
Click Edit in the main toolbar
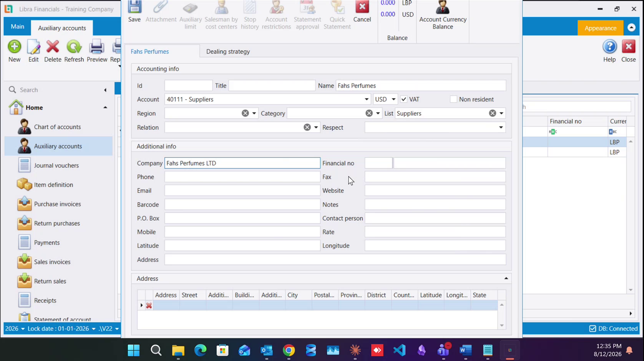(x=33, y=51)
